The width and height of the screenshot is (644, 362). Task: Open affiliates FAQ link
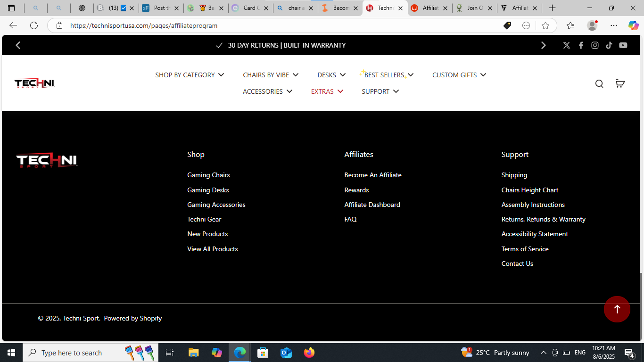(x=350, y=219)
